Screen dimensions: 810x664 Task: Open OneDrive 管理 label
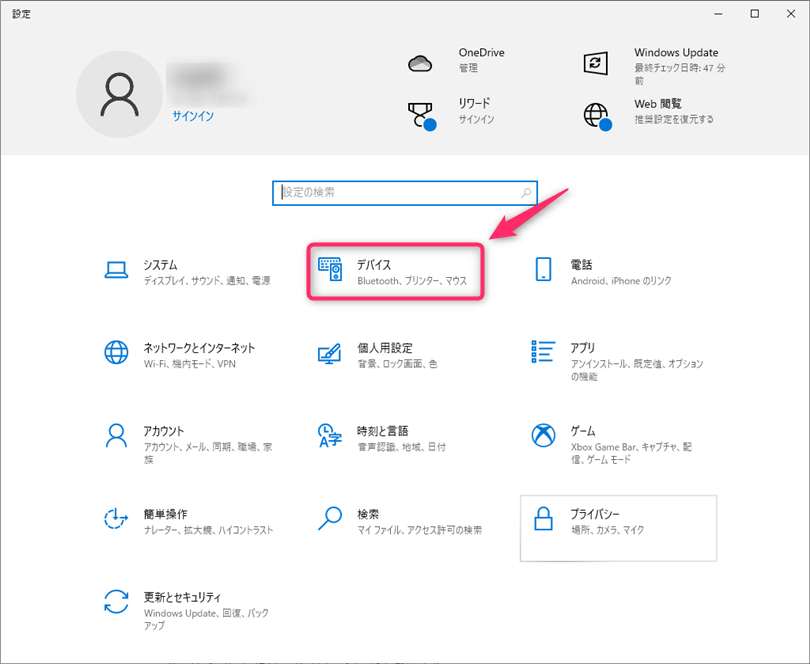(x=468, y=68)
